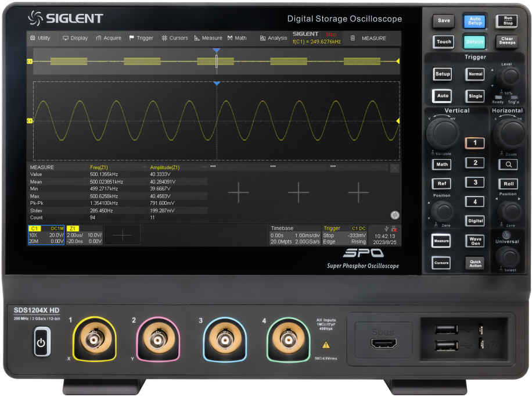Viewport: 532px width, 397px height.
Task: Toggle the Touch button
Action: click(x=444, y=42)
